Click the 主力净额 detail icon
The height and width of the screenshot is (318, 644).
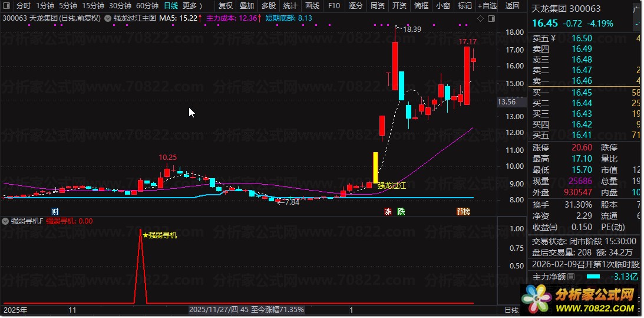click(x=571, y=277)
